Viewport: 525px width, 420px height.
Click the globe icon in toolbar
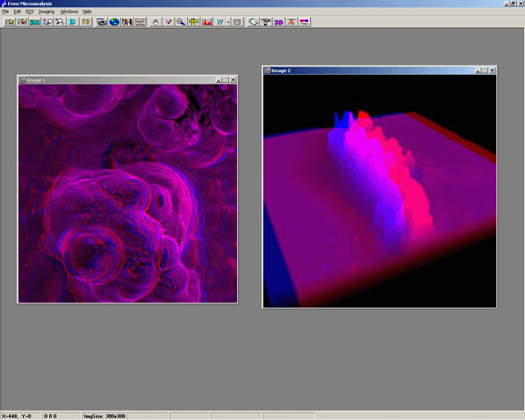coord(114,22)
